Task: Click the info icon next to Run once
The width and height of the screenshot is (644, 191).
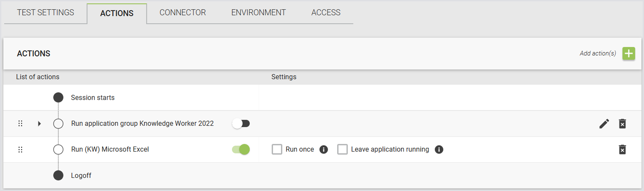Action: pyautogui.click(x=324, y=149)
